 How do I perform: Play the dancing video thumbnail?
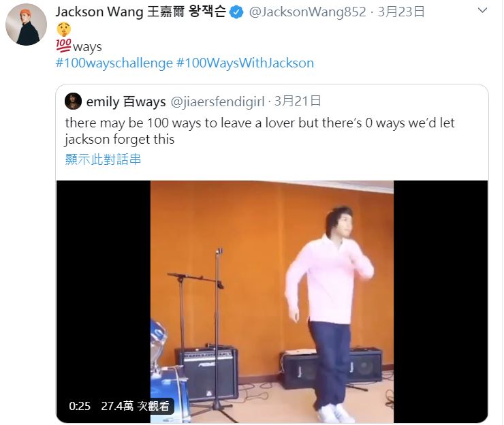click(272, 302)
